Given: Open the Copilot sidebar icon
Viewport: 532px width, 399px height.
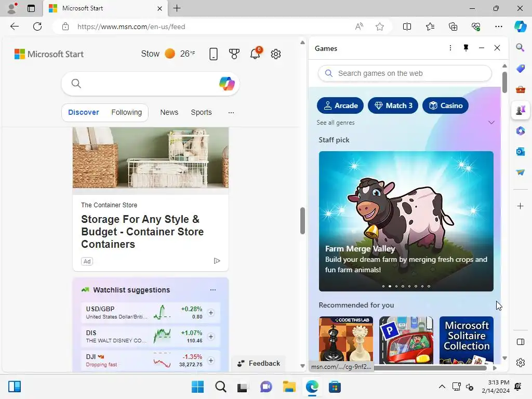Looking at the screenshot, I should [520, 26].
